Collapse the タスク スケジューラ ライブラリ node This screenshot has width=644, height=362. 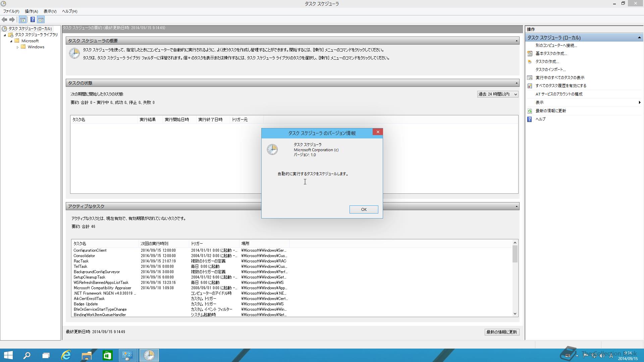click(x=5, y=35)
